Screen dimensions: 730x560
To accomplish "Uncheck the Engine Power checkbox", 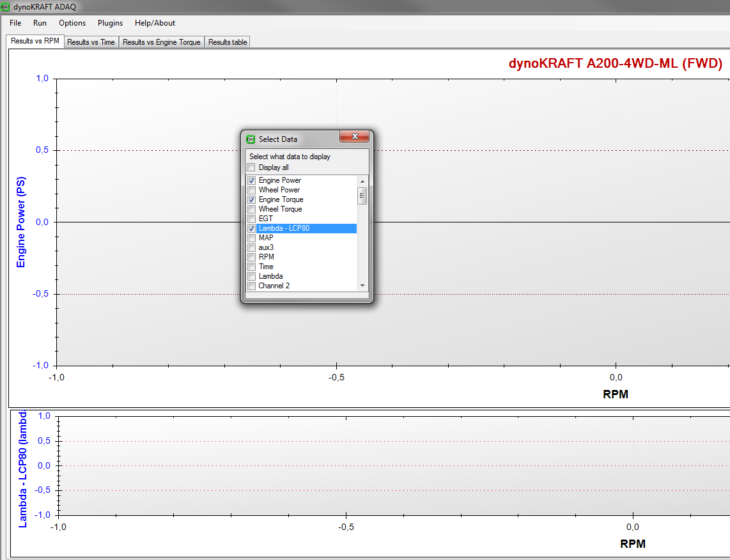I will 251,181.
